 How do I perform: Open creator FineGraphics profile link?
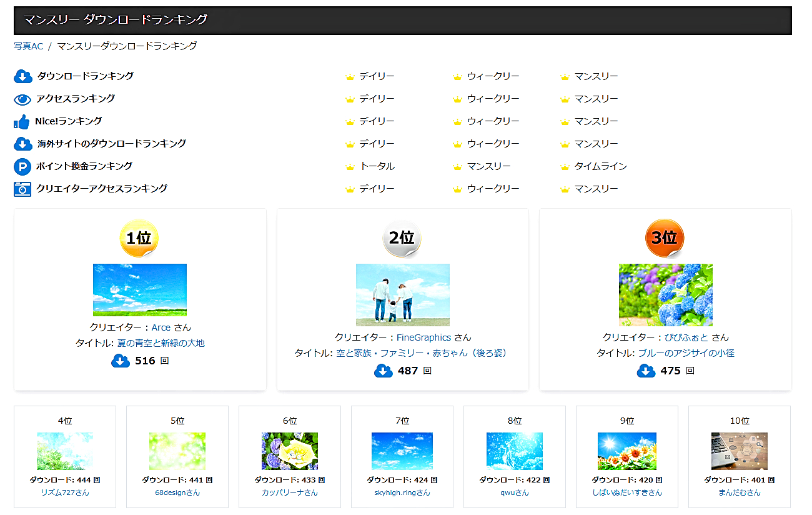[423, 337]
